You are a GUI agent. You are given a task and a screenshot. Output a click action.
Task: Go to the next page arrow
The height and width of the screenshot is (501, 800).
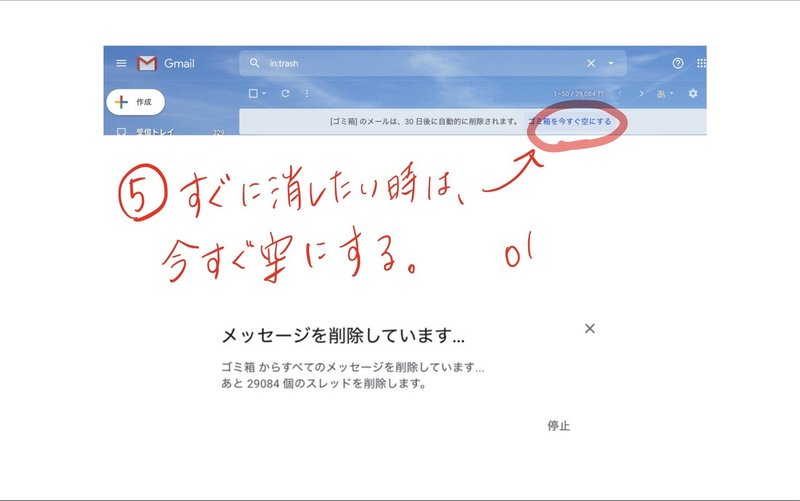(x=641, y=93)
